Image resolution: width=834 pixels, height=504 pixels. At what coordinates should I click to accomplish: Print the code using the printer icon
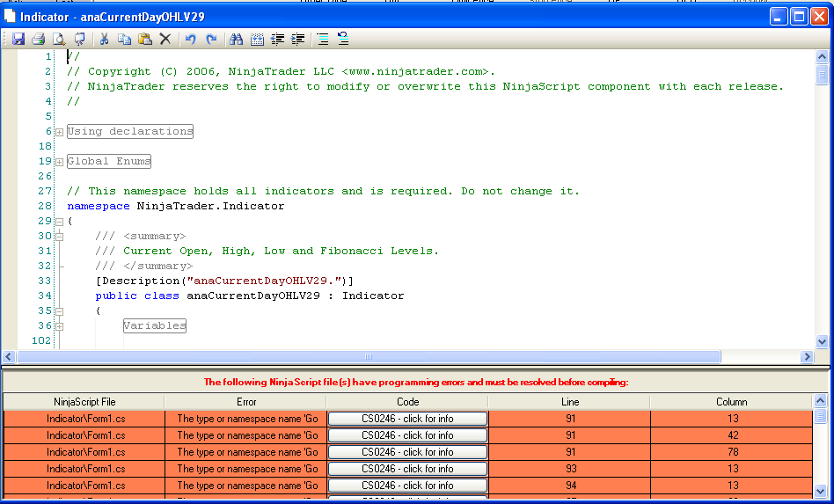coord(39,39)
